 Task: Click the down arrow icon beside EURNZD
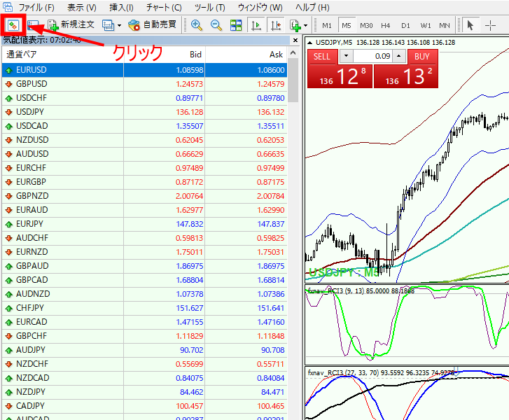click(9, 252)
